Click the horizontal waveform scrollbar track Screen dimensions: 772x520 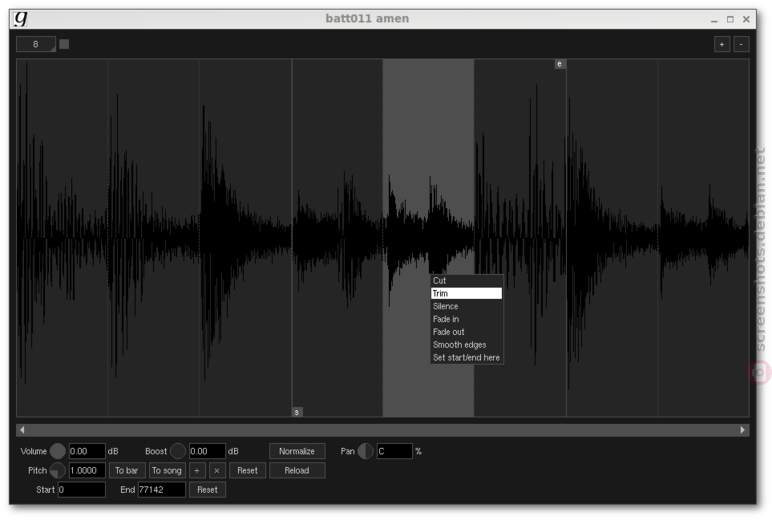(383, 430)
